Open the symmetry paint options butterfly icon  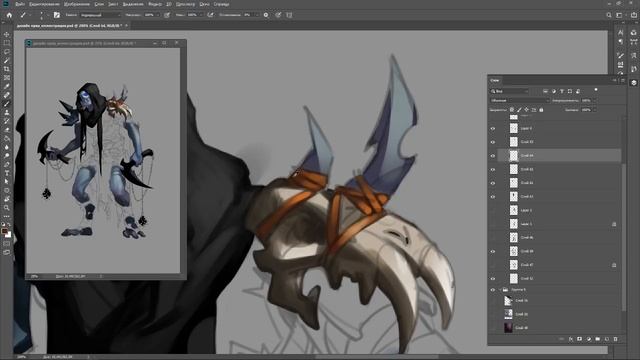coord(289,15)
